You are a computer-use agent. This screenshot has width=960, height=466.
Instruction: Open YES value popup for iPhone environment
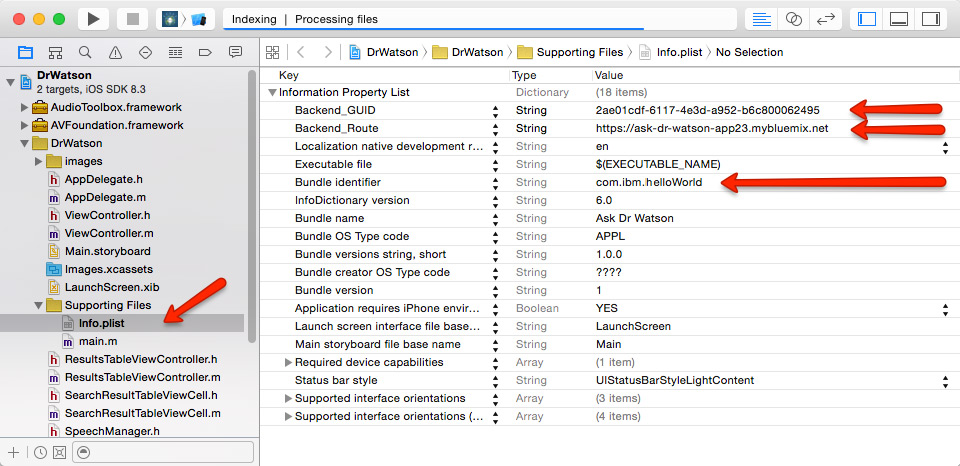pyautogui.click(x=945, y=309)
